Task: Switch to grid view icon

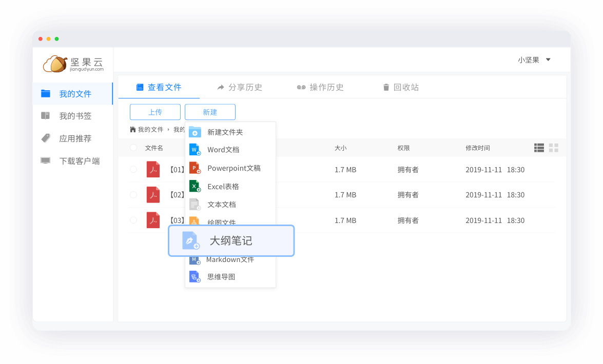Action: click(x=554, y=148)
